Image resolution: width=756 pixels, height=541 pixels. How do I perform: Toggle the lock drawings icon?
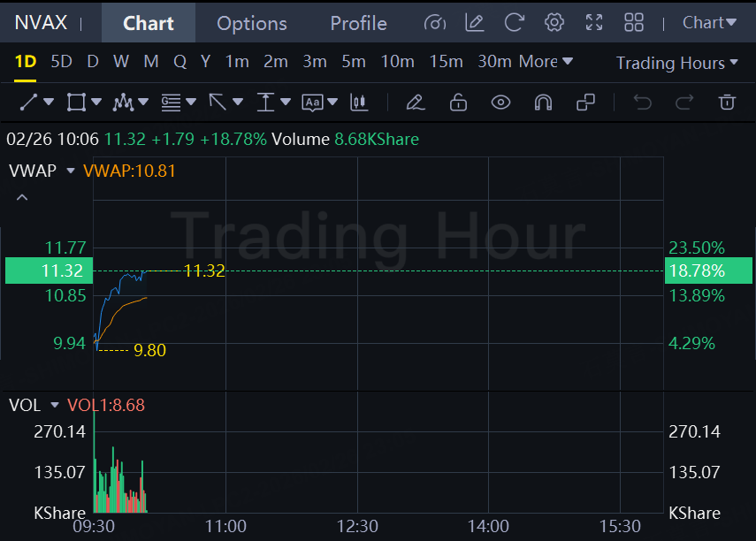pos(458,103)
